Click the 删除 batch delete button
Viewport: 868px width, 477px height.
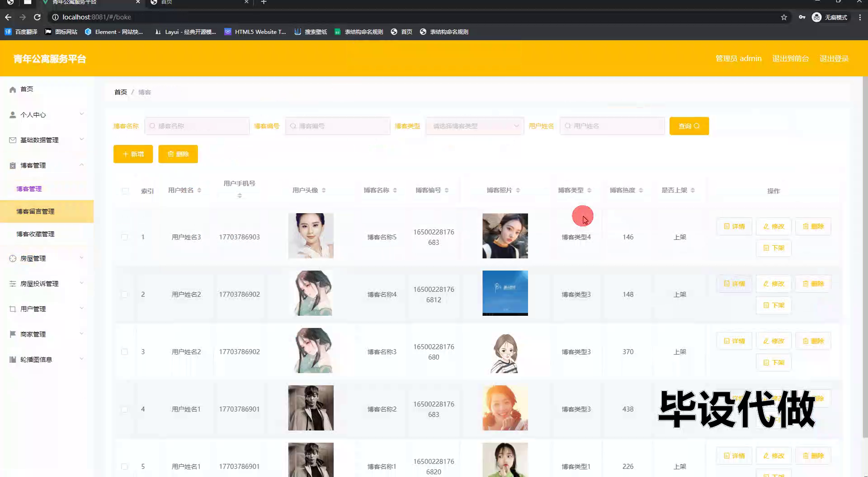pos(178,154)
